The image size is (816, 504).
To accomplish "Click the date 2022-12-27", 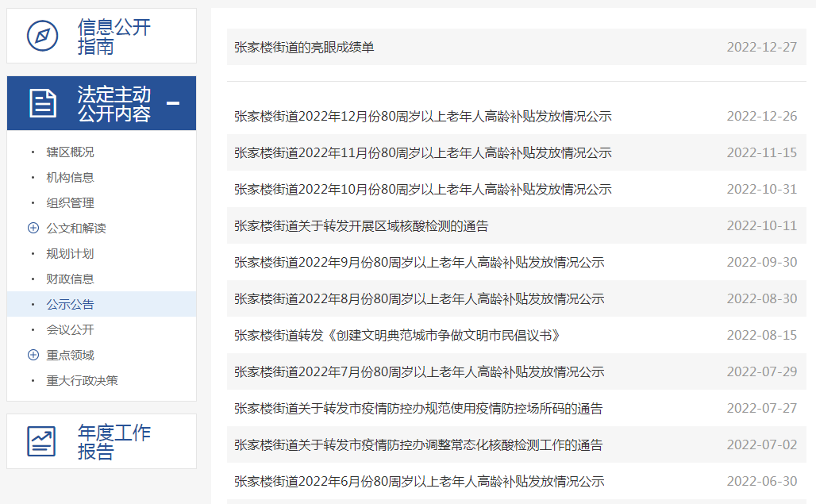I will click(762, 48).
